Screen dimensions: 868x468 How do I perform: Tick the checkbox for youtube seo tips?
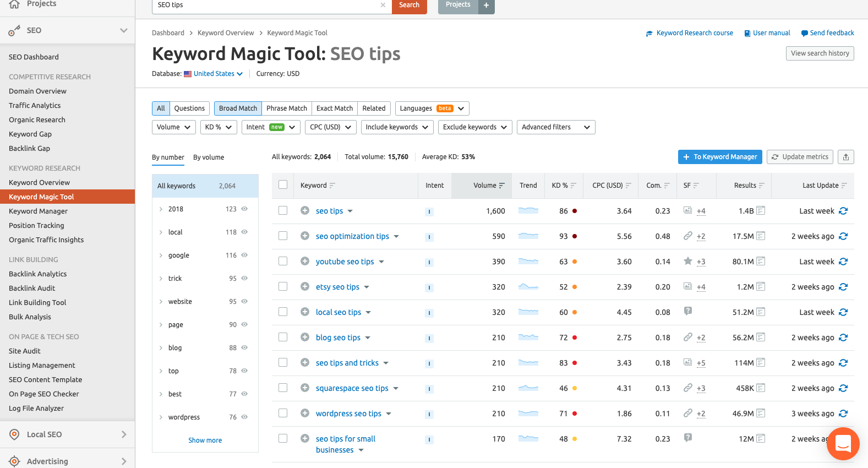pyautogui.click(x=283, y=261)
